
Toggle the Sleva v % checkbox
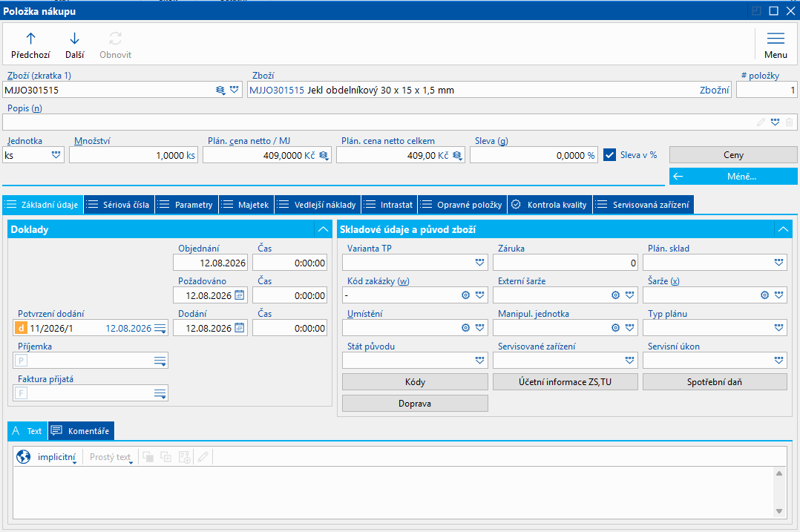point(610,155)
